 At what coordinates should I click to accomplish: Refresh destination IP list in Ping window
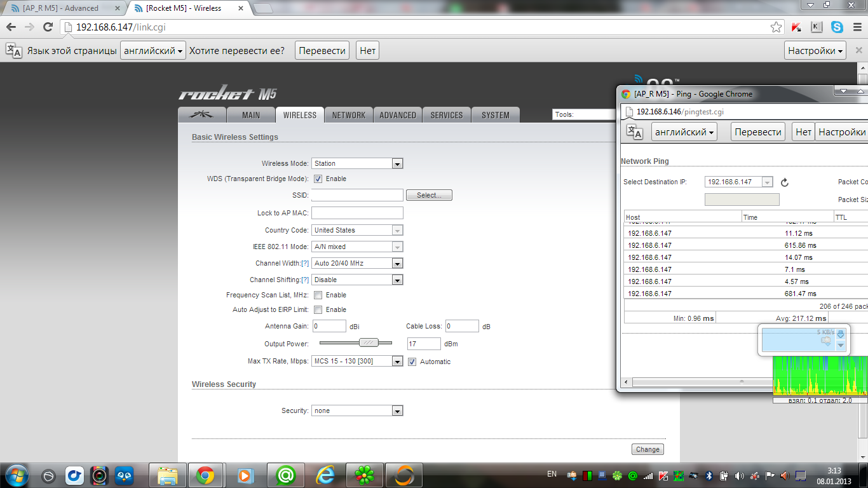(784, 182)
